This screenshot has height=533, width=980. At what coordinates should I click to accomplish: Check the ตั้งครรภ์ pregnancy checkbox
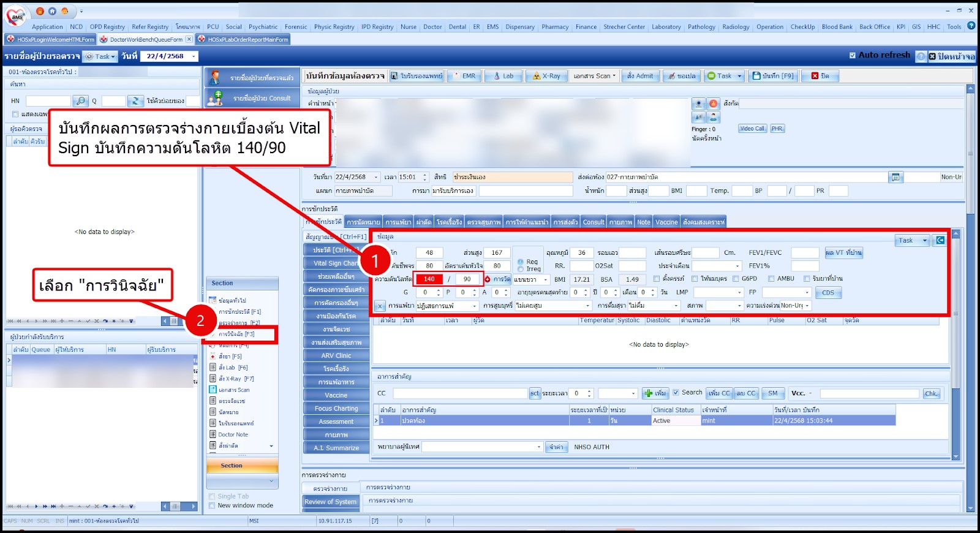tap(657, 279)
